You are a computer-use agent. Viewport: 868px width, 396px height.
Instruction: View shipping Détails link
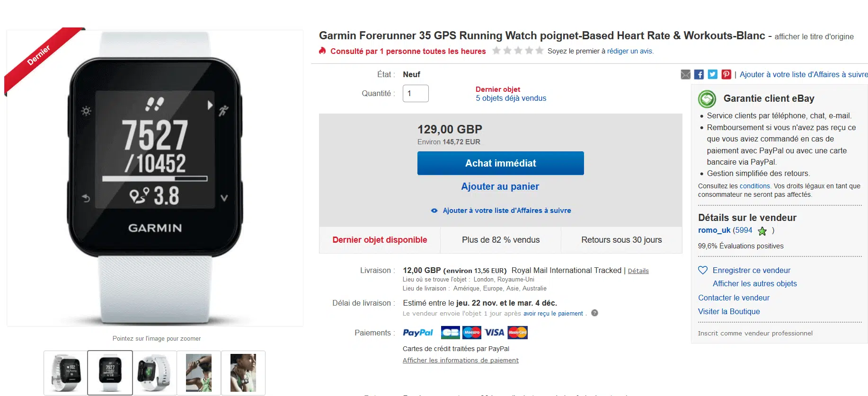[638, 271]
